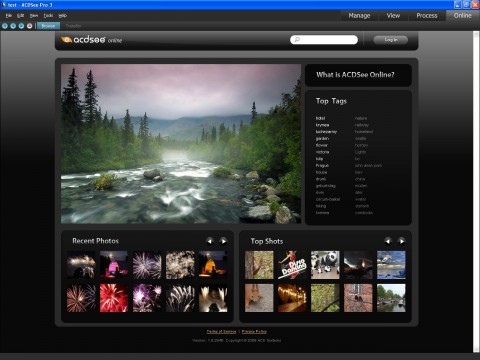Open the white smoky sparkle fireworks thumbnail
Viewport: 480px width, 360px height.
click(x=180, y=265)
